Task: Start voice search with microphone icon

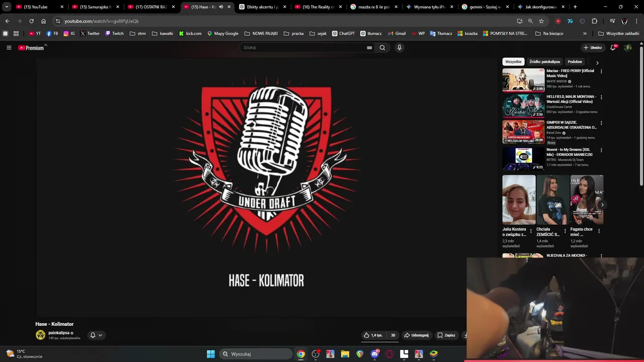Action: point(399,48)
